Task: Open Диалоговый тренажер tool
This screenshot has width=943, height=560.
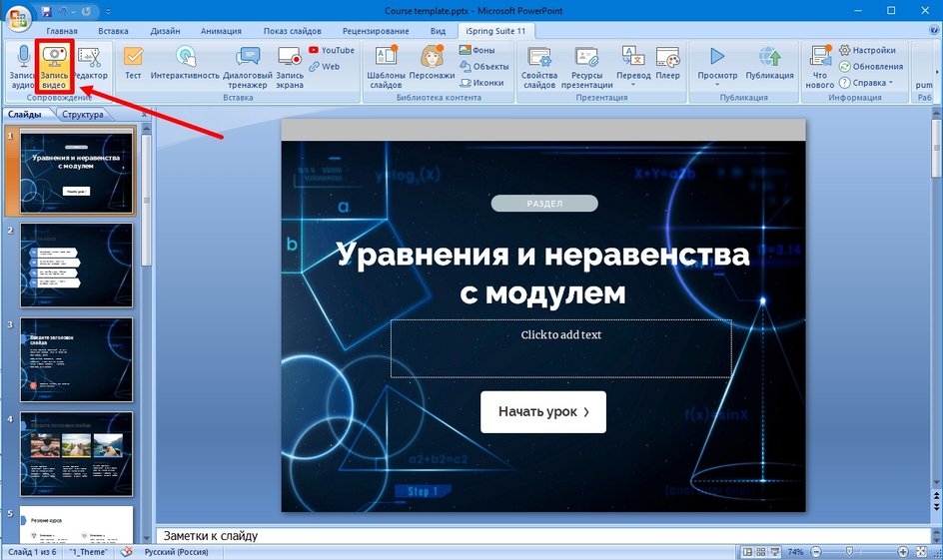Action: pyautogui.click(x=247, y=66)
